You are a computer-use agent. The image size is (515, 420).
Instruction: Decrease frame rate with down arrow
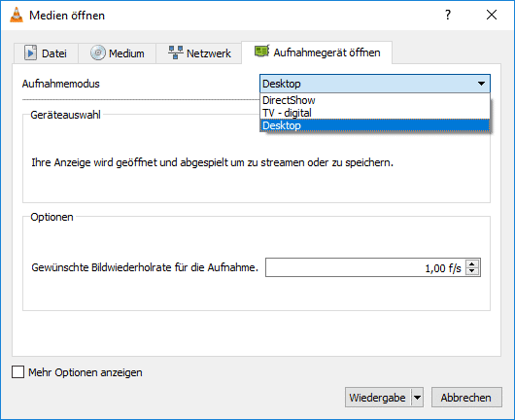point(472,271)
